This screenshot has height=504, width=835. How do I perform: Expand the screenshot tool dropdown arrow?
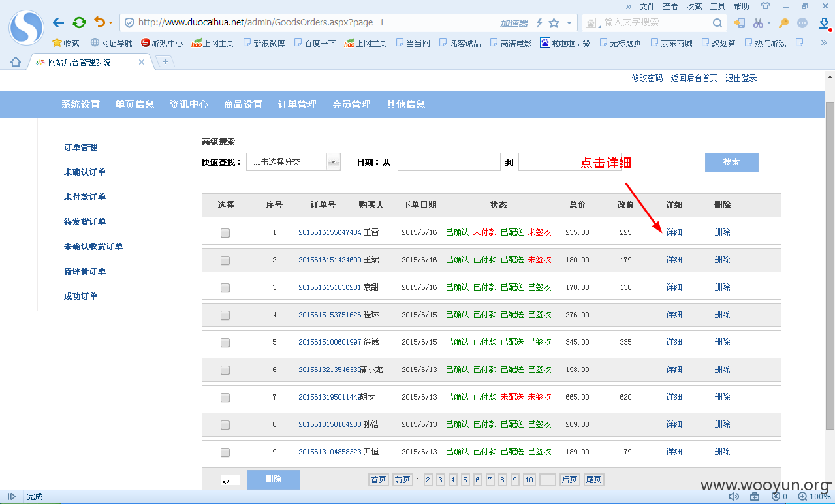(x=768, y=23)
